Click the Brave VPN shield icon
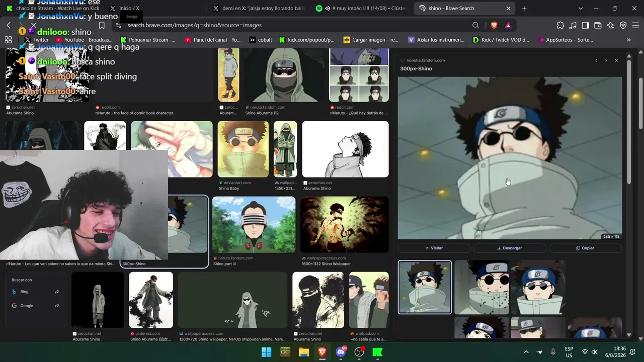The height and width of the screenshot is (362, 644). tap(623, 25)
